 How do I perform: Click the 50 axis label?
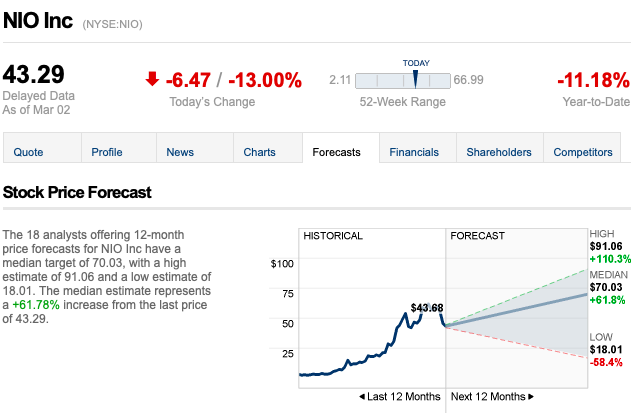click(288, 323)
